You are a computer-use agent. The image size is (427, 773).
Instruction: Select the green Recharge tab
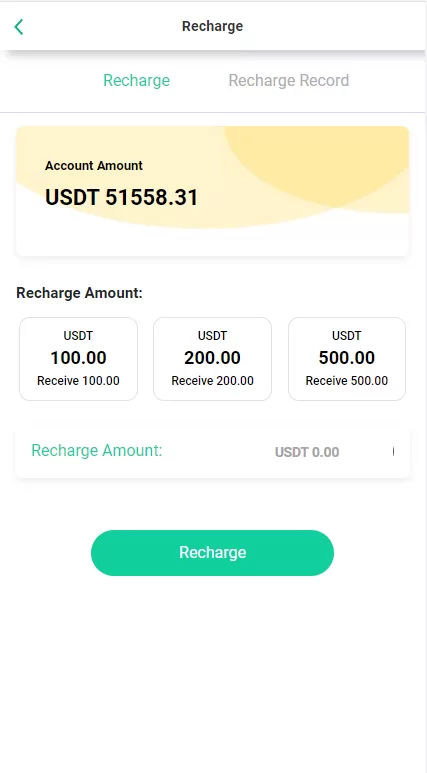[136, 80]
